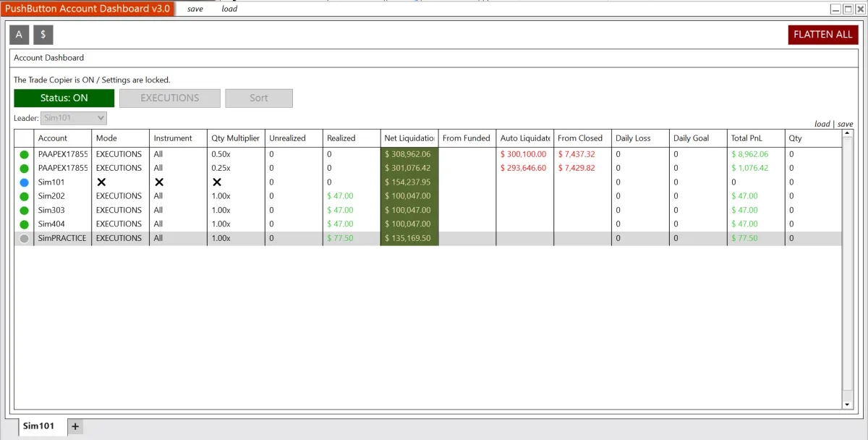Viewport: 868px width, 440px height.
Task: Click the dollar sign button in toolbar
Action: [x=43, y=35]
